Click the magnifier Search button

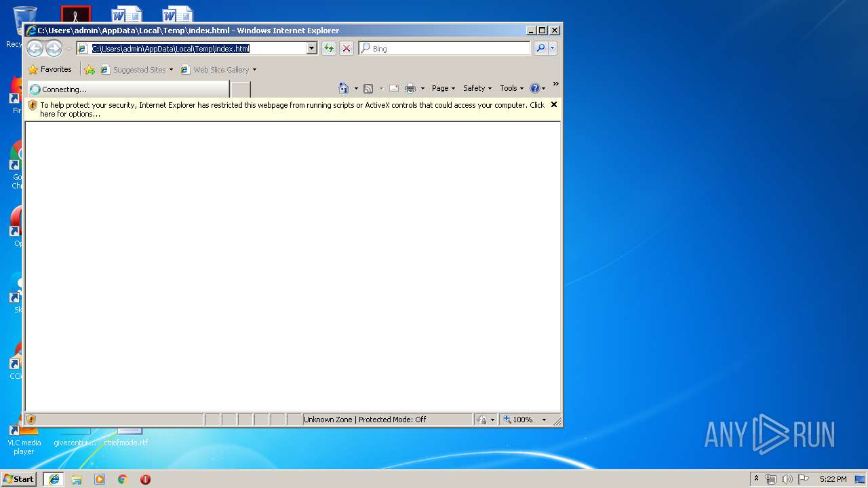(x=540, y=48)
